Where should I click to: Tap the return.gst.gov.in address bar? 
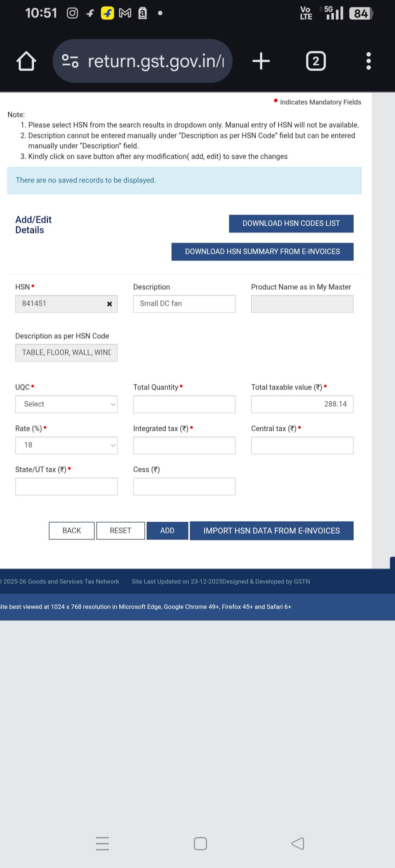pos(143,61)
